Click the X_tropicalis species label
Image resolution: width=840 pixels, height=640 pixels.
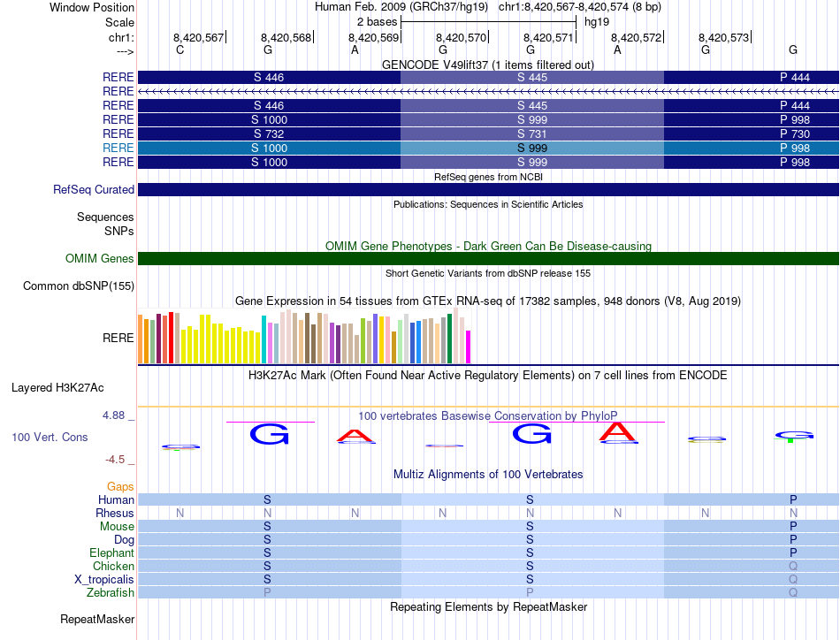coord(104,580)
